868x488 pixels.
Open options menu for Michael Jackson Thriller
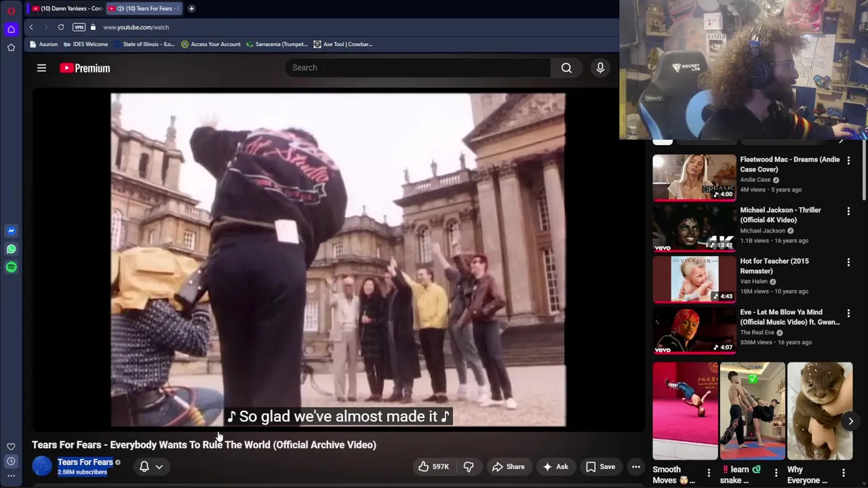click(x=848, y=211)
